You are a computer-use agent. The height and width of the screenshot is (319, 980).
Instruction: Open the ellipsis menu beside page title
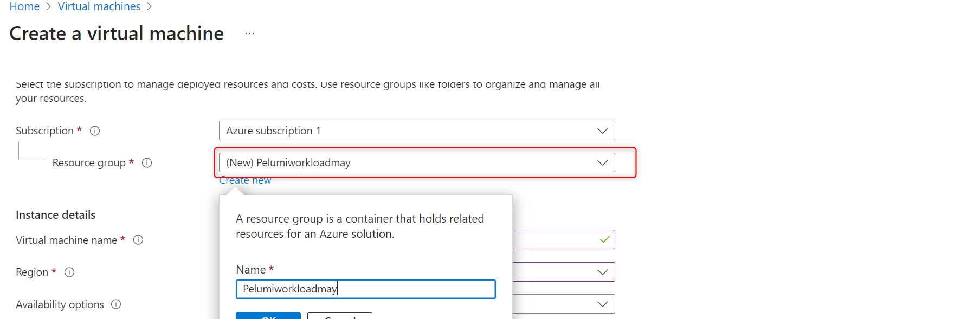click(x=250, y=34)
